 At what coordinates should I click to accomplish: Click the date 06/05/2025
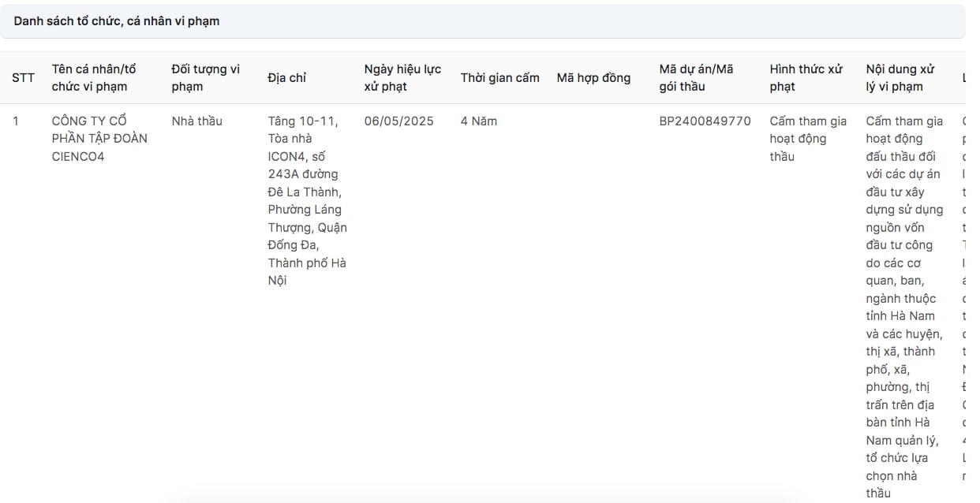398,121
